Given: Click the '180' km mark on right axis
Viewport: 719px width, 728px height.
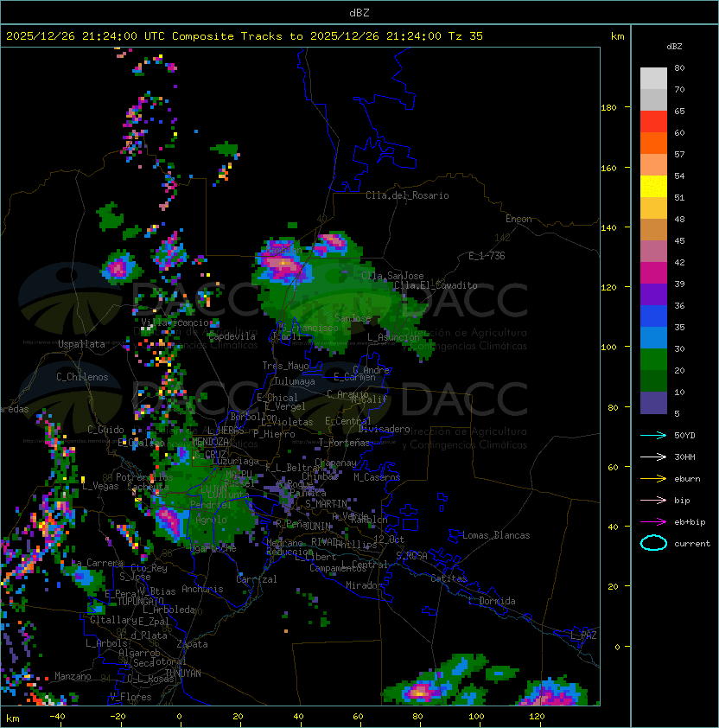Looking at the screenshot, I should pyautogui.click(x=608, y=108).
